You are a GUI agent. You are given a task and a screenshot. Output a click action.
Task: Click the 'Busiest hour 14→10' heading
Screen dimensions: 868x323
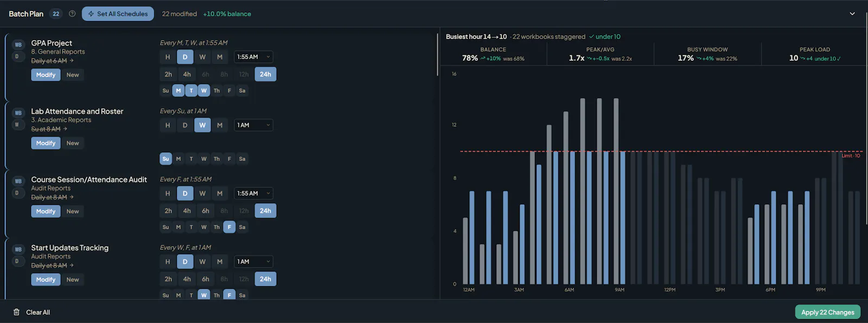pyautogui.click(x=476, y=36)
